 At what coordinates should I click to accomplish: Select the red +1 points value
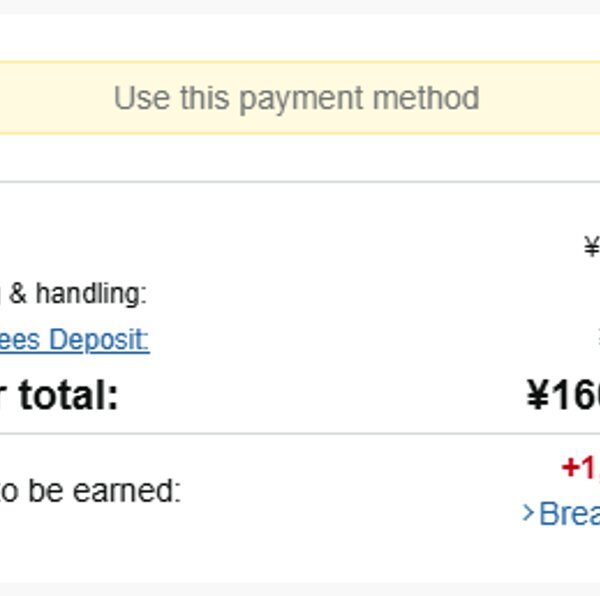pyautogui.click(x=580, y=467)
